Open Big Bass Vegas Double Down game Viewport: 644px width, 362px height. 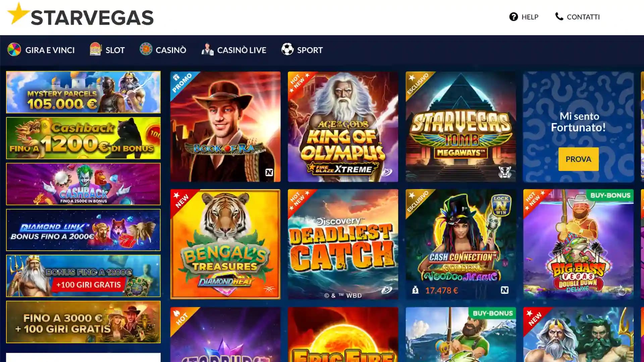[578, 244]
